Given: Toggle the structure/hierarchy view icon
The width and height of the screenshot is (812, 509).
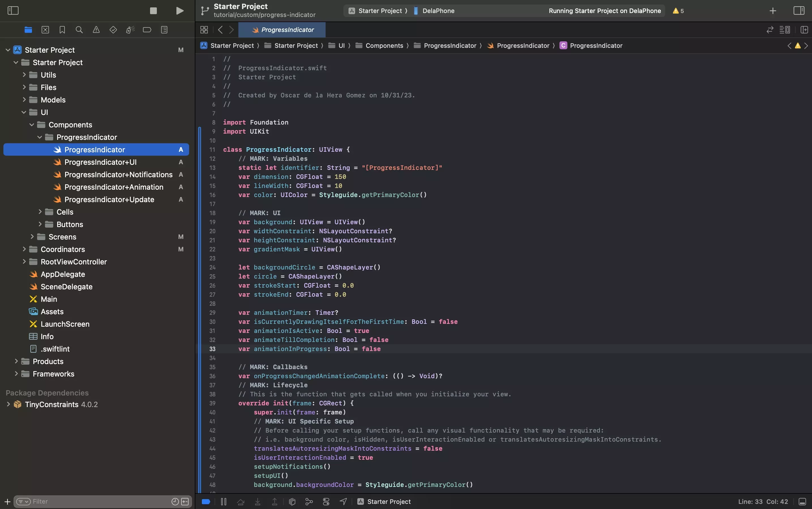Looking at the screenshot, I should pos(164,31).
